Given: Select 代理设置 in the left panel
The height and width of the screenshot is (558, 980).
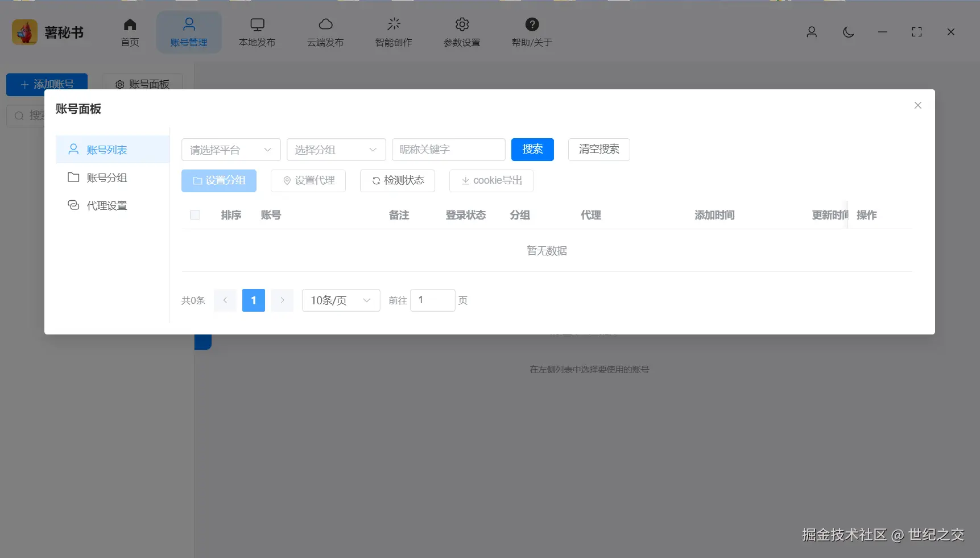Looking at the screenshot, I should coord(106,205).
